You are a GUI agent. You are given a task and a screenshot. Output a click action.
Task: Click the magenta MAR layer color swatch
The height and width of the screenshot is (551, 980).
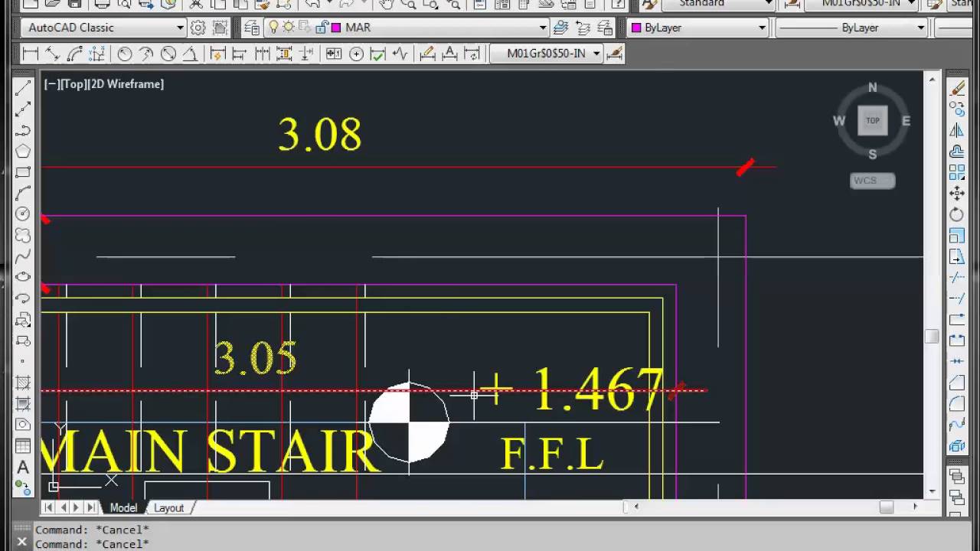[x=336, y=28]
